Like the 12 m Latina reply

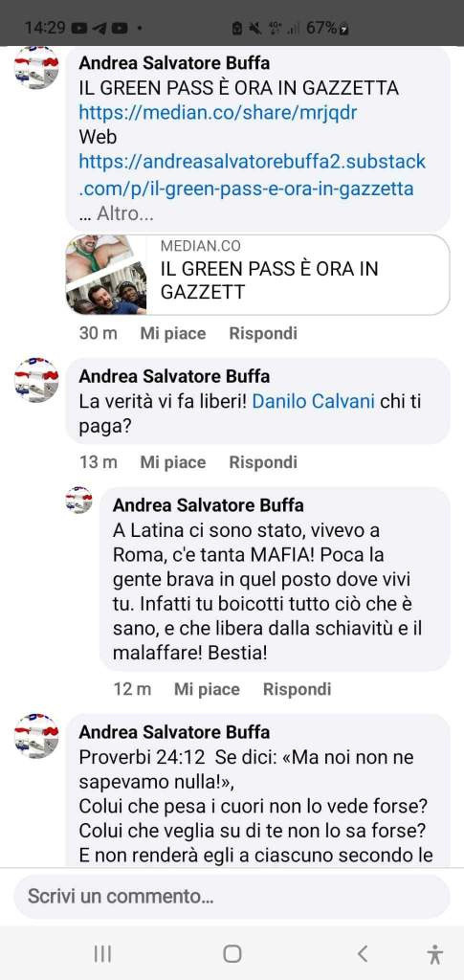207,689
